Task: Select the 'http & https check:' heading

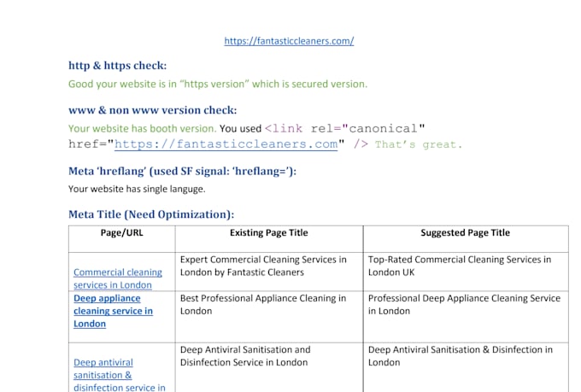Action: pyautogui.click(x=117, y=66)
